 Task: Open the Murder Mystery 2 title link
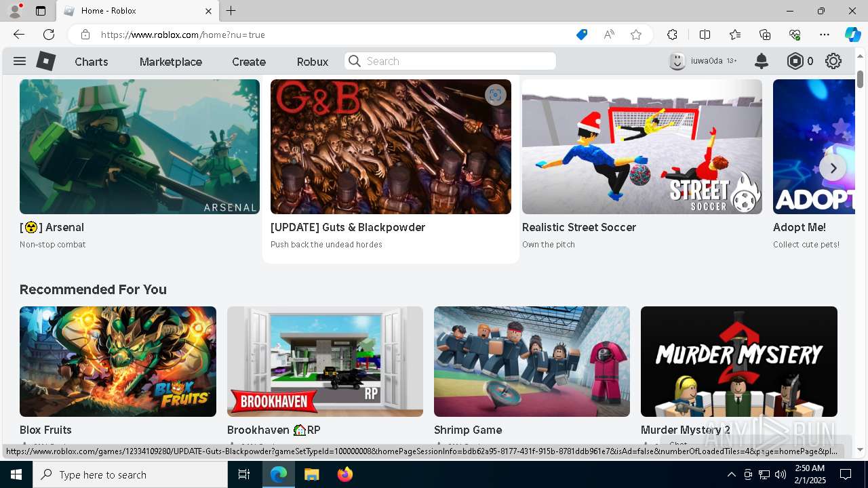point(686,430)
